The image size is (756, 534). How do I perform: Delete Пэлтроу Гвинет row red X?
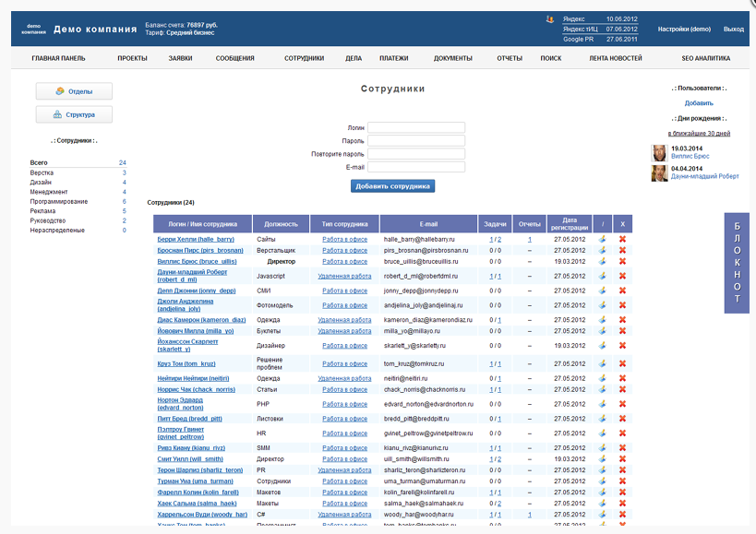coord(622,433)
